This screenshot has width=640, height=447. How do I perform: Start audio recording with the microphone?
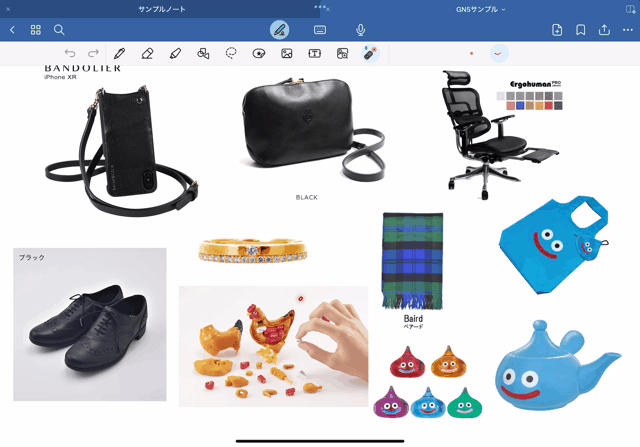coord(360,30)
